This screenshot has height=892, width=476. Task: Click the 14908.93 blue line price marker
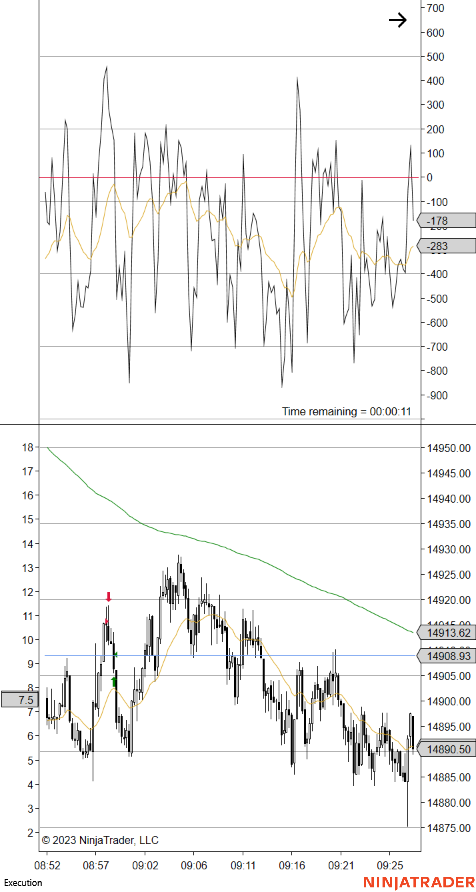tap(446, 656)
